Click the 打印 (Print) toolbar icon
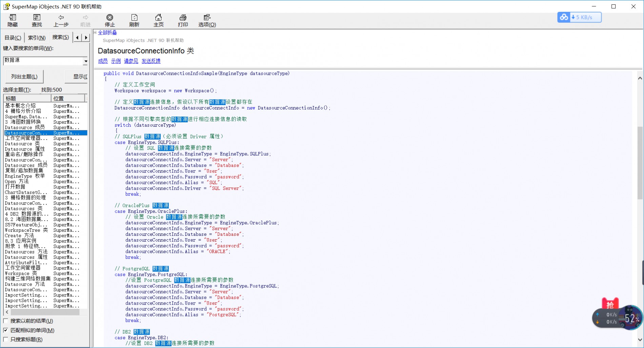 coord(183,21)
